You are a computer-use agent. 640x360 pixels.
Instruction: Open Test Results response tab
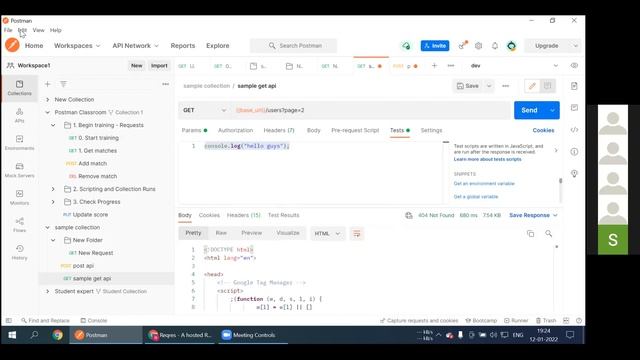coord(283,215)
